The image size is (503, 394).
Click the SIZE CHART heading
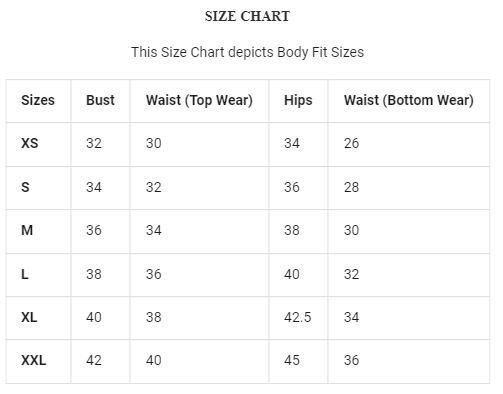click(247, 16)
